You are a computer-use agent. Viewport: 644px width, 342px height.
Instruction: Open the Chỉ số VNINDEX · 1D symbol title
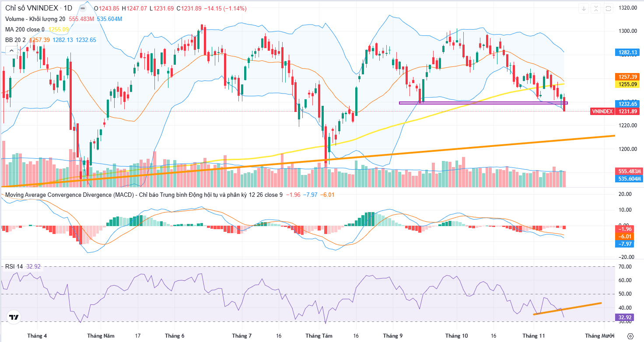pyautogui.click(x=38, y=8)
